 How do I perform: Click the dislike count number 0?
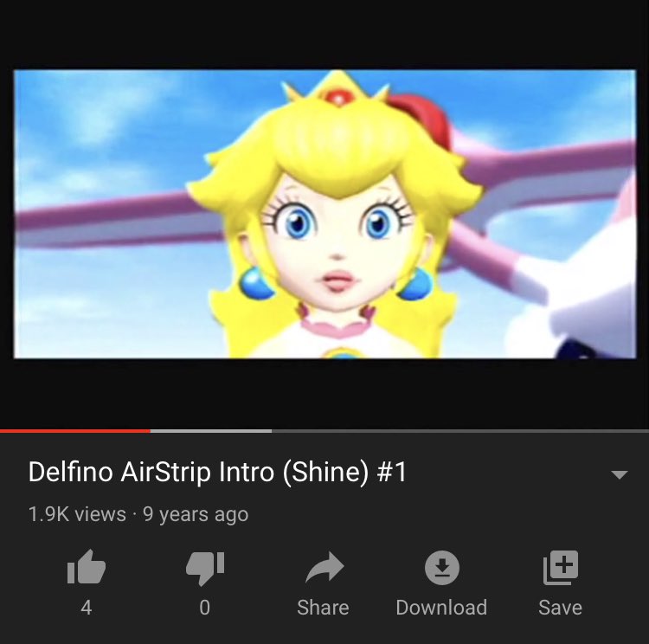click(x=205, y=608)
